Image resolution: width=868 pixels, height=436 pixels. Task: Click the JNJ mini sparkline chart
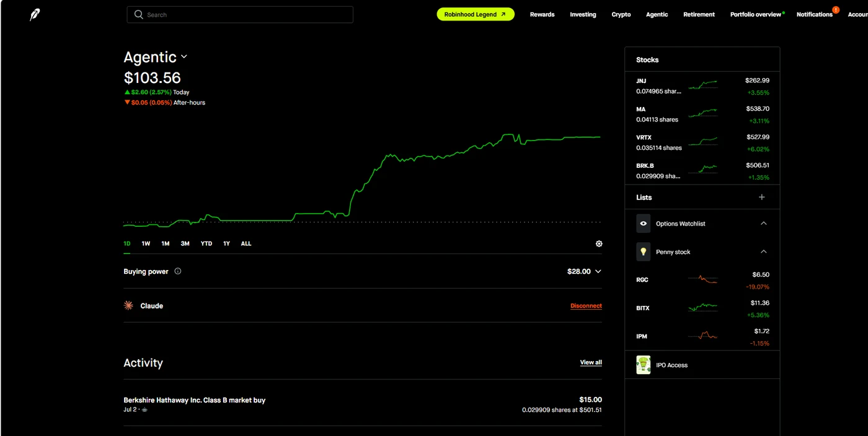tap(702, 84)
